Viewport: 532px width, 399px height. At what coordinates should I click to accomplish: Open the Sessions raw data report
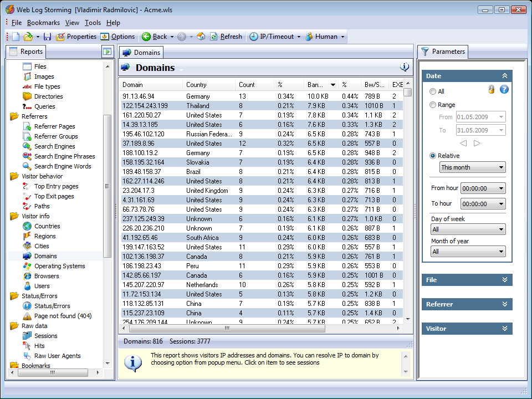40,336
